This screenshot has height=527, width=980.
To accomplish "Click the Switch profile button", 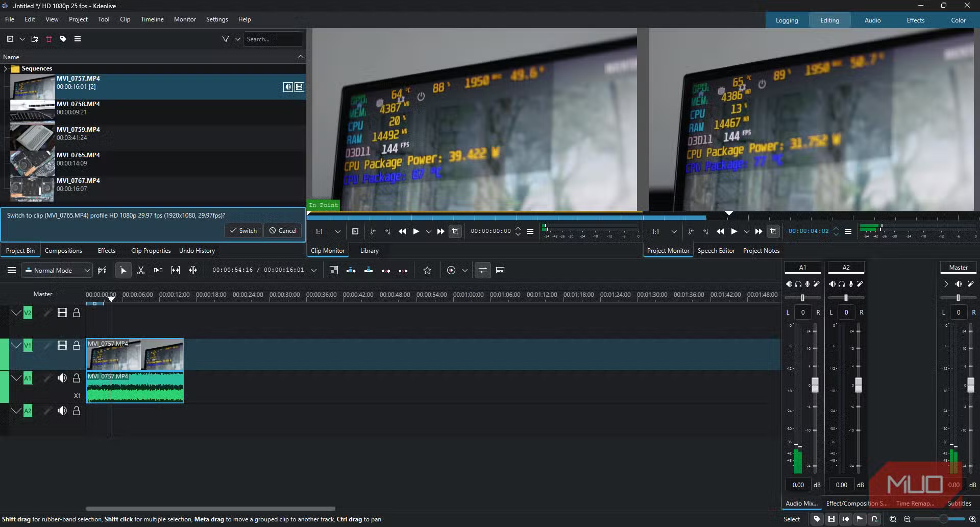I will [x=243, y=230].
